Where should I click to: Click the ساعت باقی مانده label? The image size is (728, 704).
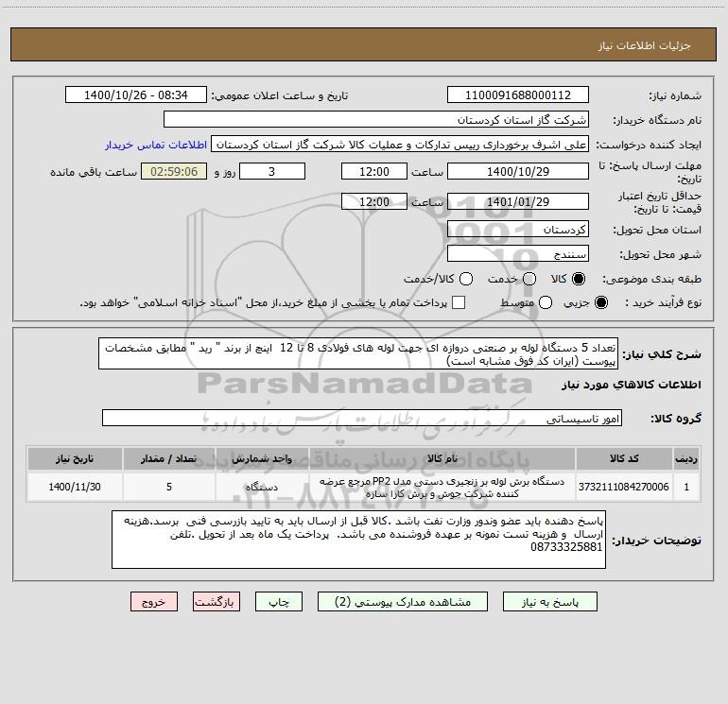pyautogui.click(x=94, y=172)
